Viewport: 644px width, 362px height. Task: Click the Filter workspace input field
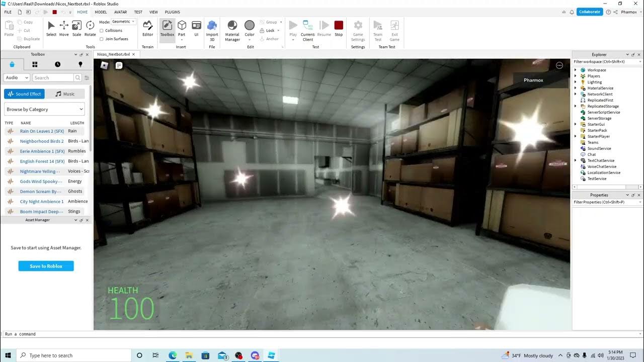tap(607, 62)
